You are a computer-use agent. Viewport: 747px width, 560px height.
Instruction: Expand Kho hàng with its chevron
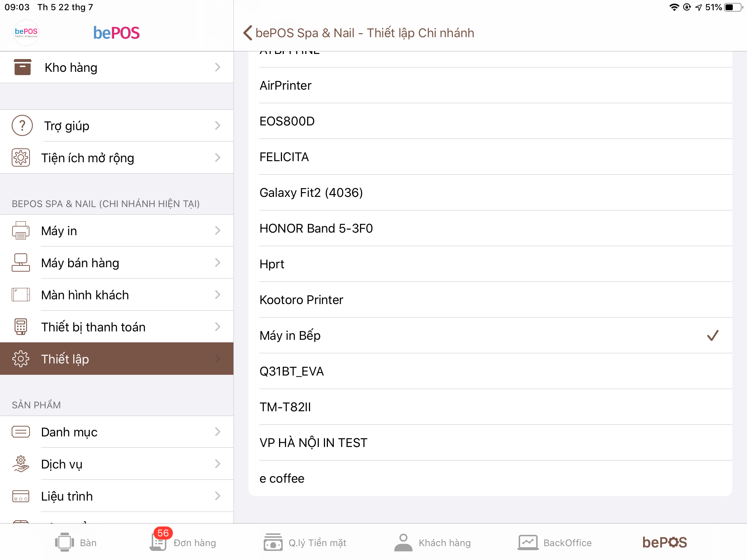pyautogui.click(x=218, y=67)
